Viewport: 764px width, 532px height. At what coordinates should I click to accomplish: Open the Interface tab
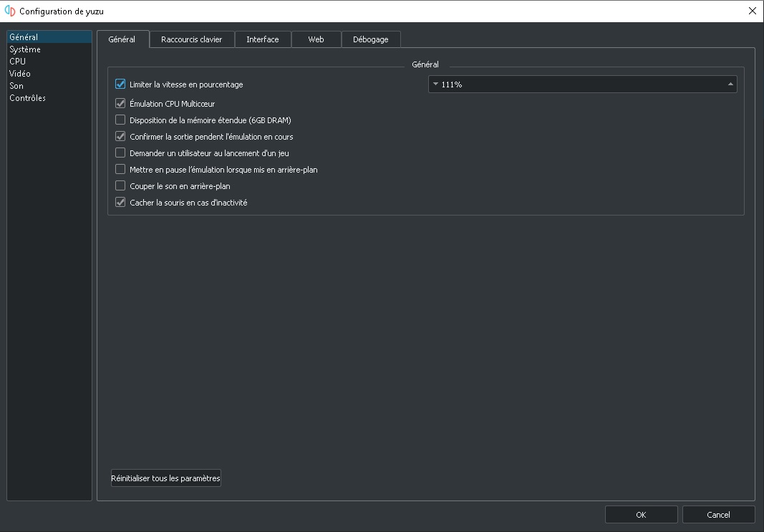click(x=263, y=39)
